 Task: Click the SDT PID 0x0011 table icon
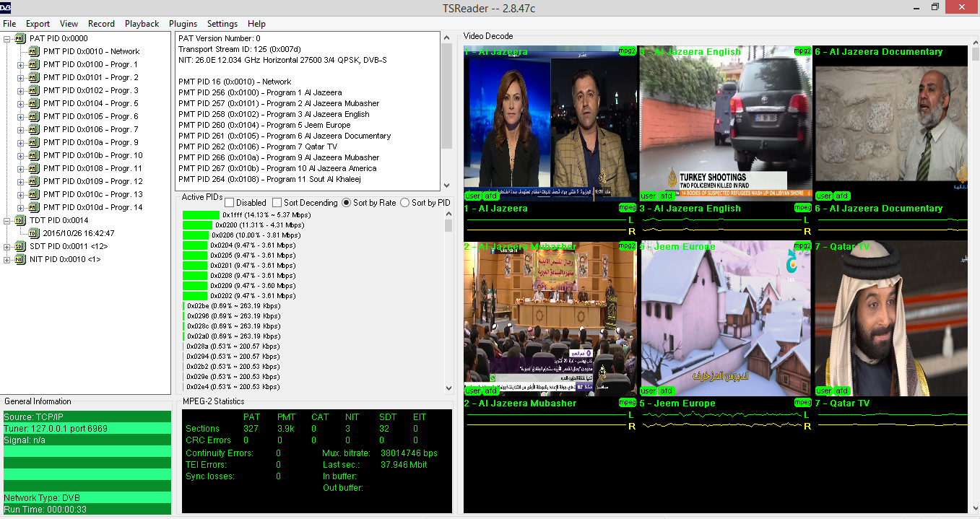(19, 246)
